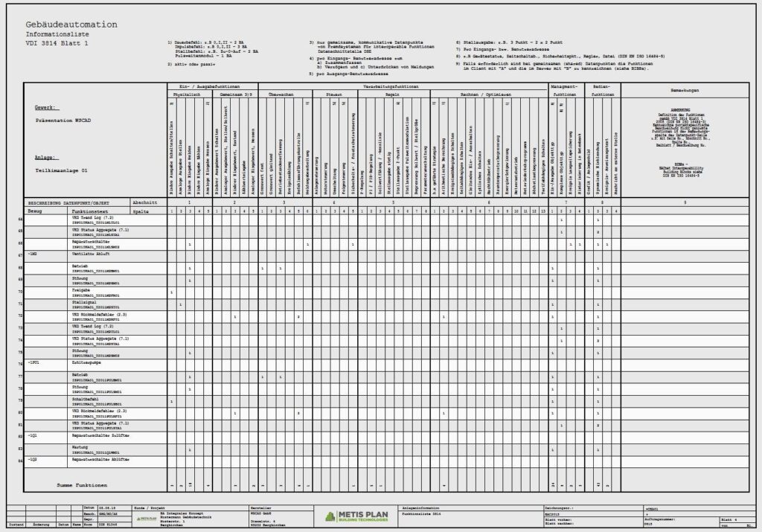Select the Gebäudeautomation title text
762x532 pixels.
63,25
